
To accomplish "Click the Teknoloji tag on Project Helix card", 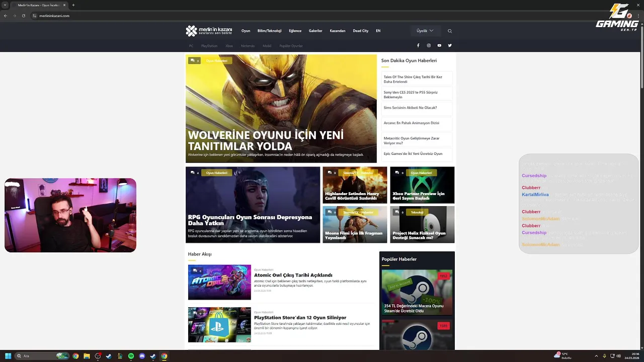I will (417, 212).
